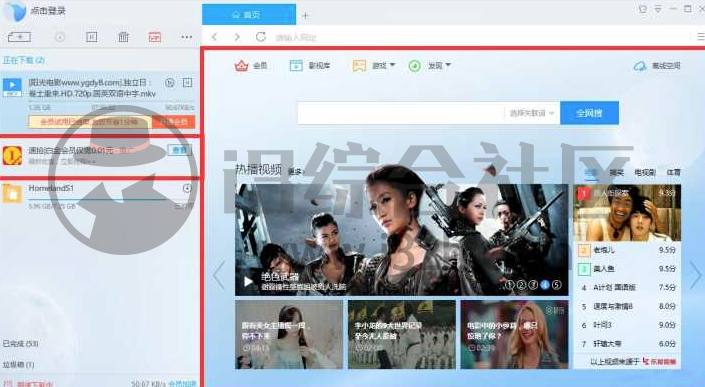Image resolution: width=705 pixels, height=387 pixels.
Task: Select the 正在下载 (2) section header
Action: pyautogui.click(x=24, y=60)
